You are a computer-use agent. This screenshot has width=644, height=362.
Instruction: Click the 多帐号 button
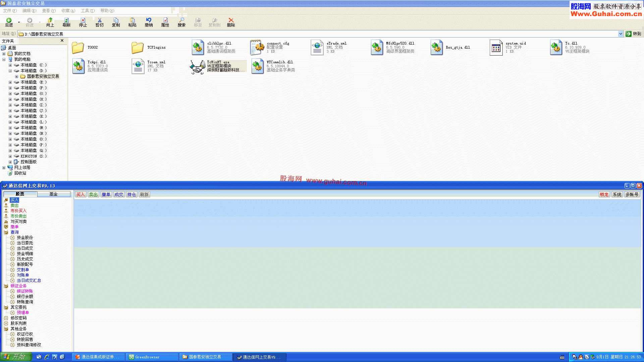(x=632, y=194)
